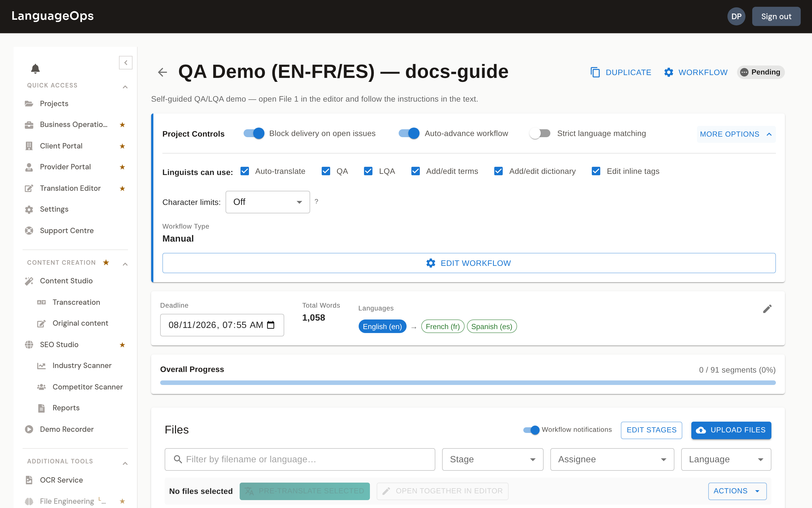Uncheck the Add/edit dictionary checkbox

[x=498, y=171]
